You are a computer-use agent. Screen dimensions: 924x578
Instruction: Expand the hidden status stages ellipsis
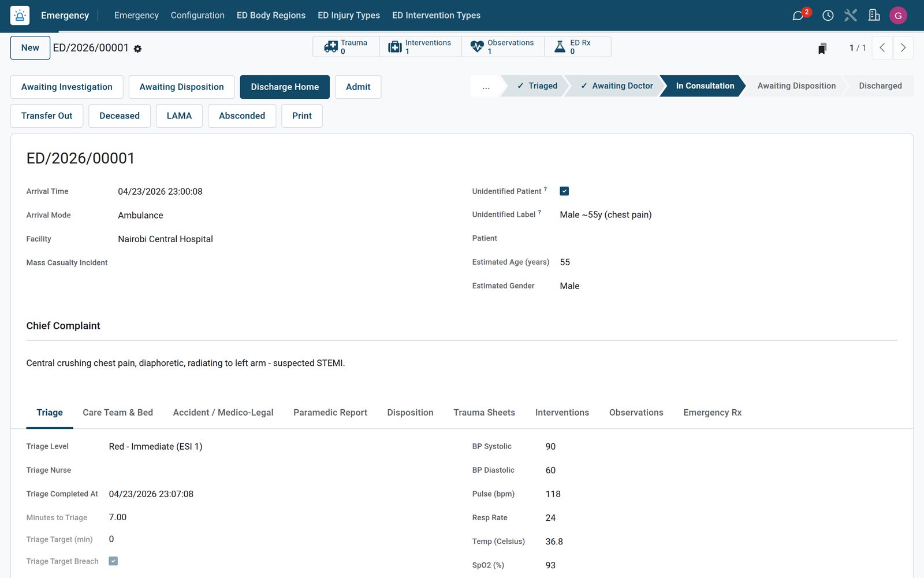486,86
